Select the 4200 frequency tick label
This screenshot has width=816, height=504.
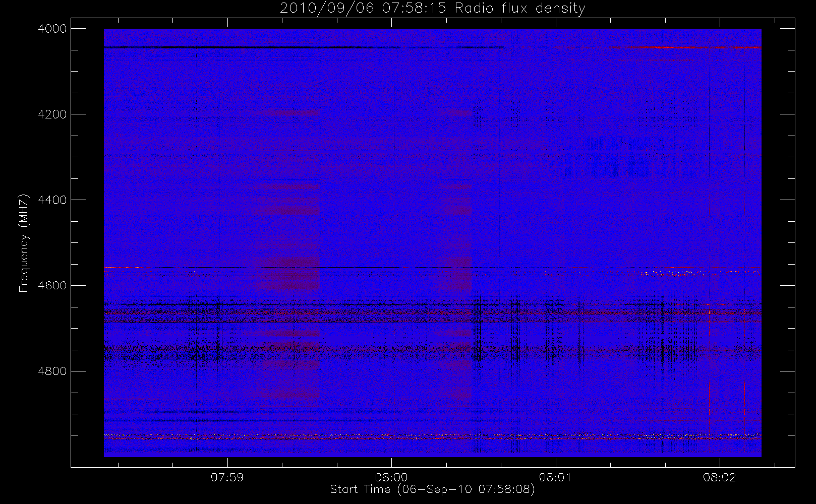[52, 114]
